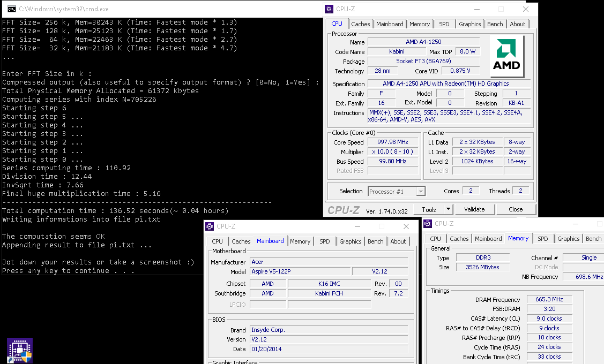The height and width of the screenshot is (364, 604).
Task: Open Bench tab in the Memory CPU-Z window
Action: [x=594, y=239]
